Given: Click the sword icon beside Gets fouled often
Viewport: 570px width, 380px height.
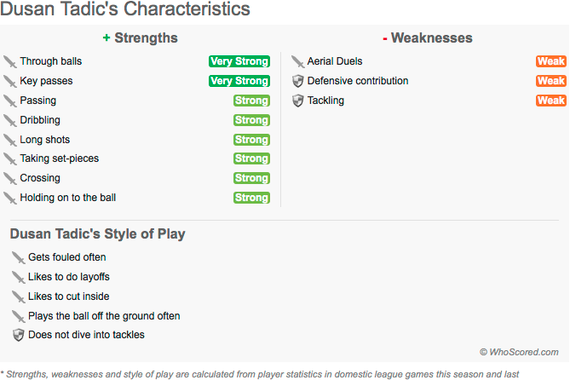Looking at the screenshot, I should [x=18, y=258].
